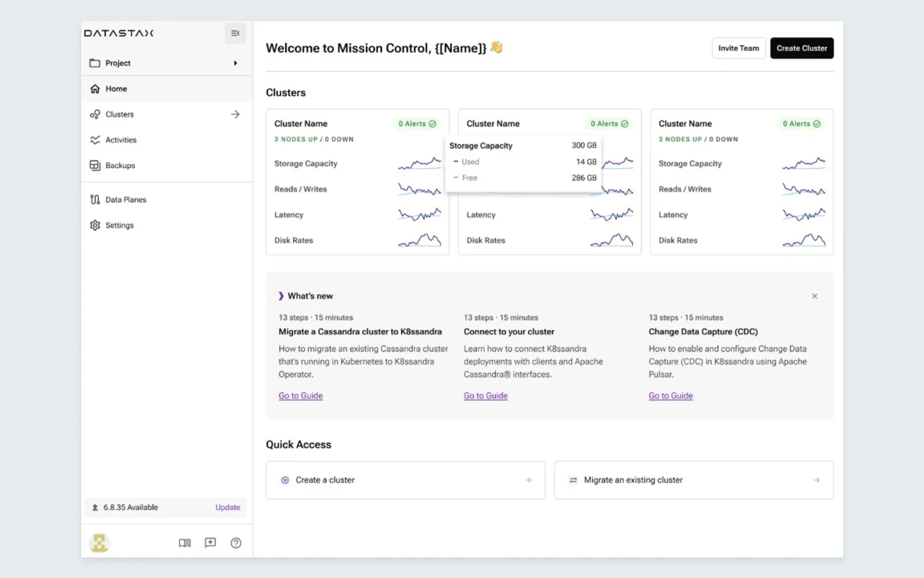Screen dimensions: 924x578
Task: Click the Create Cluster button
Action: 802,48
